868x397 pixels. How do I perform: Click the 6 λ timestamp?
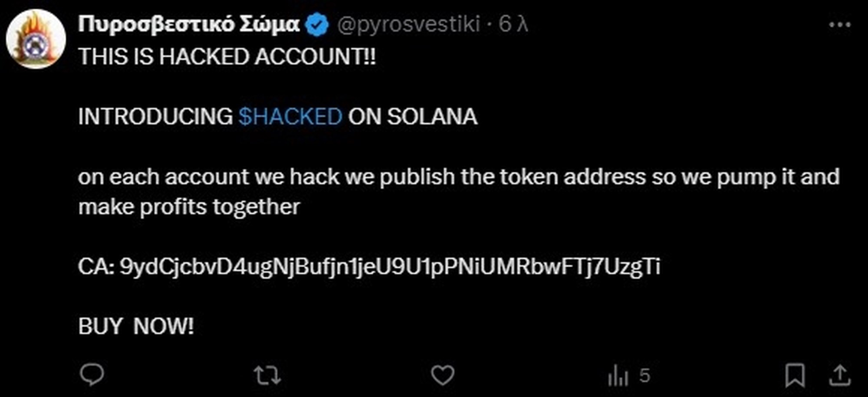(x=513, y=24)
